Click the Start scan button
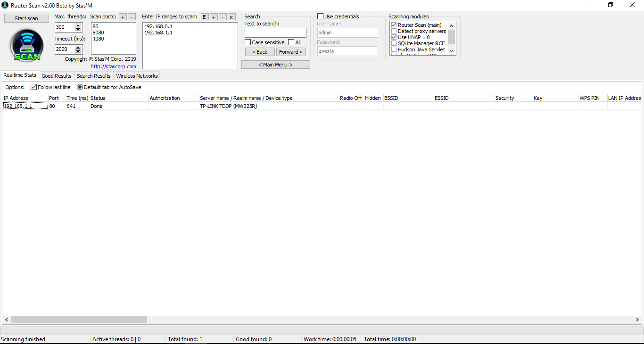644x344 pixels. click(26, 18)
